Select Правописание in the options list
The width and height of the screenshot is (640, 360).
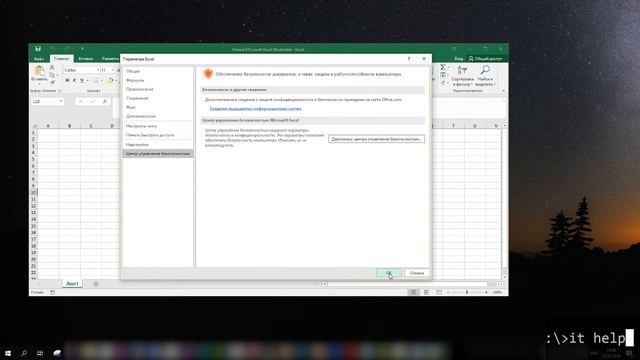(x=158, y=89)
